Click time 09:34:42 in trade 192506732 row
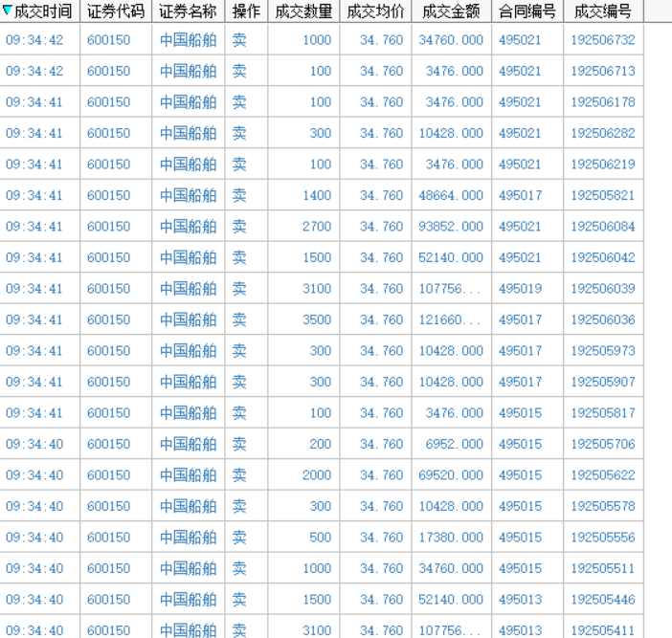Viewport: 672px width, 638px height. [x=34, y=40]
